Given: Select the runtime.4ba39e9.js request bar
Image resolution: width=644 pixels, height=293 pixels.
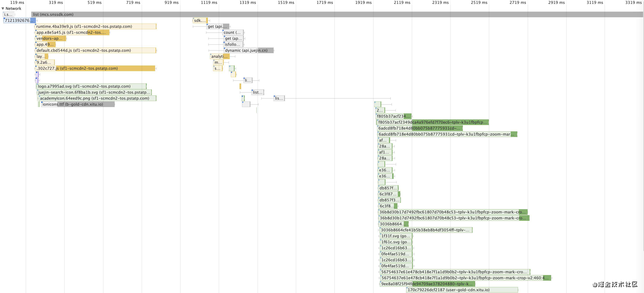Looking at the screenshot, I should click(95, 27).
